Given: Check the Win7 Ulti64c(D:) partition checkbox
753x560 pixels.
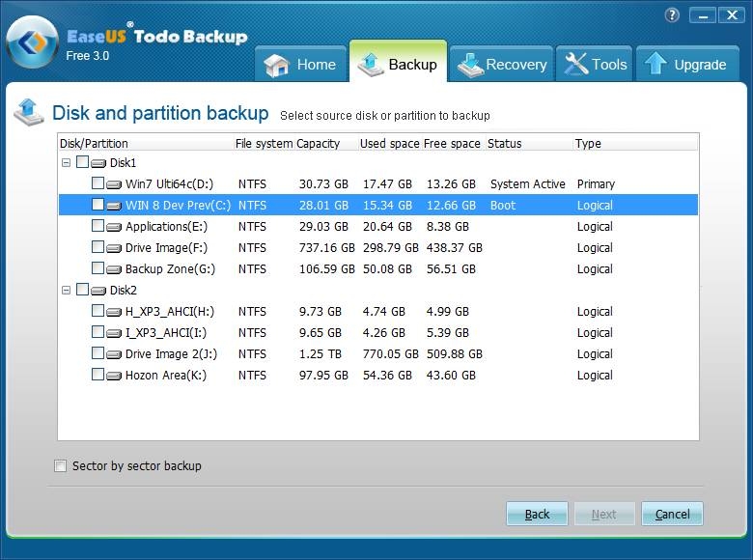Looking at the screenshot, I should 98,183.
